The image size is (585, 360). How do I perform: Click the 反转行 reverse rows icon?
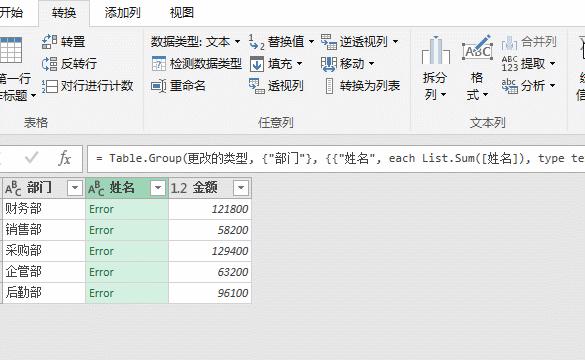[49, 64]
